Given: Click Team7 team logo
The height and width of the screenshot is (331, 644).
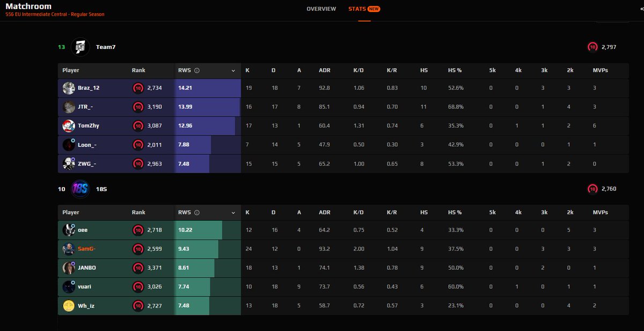Looking at the screenshot, I should point(80,47).
